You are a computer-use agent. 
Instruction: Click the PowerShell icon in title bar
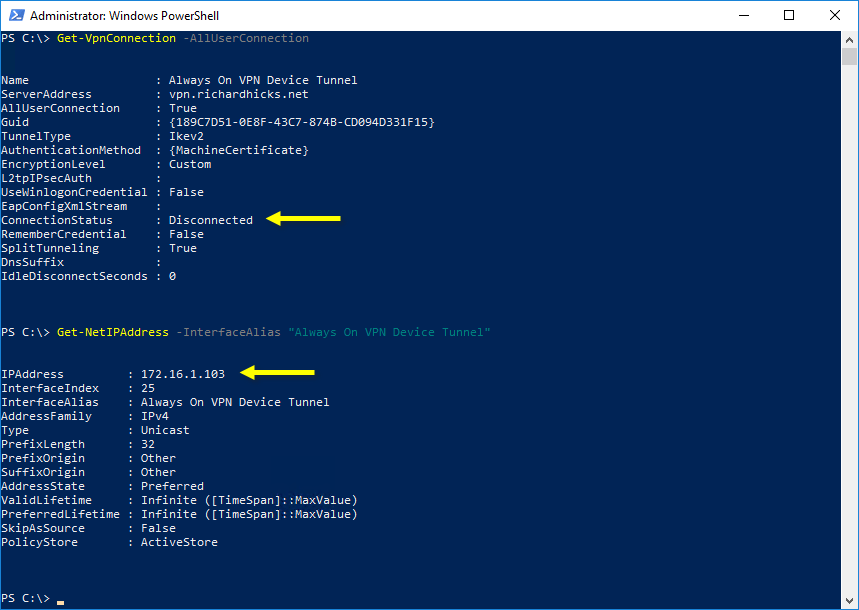(x=16, y=15)
